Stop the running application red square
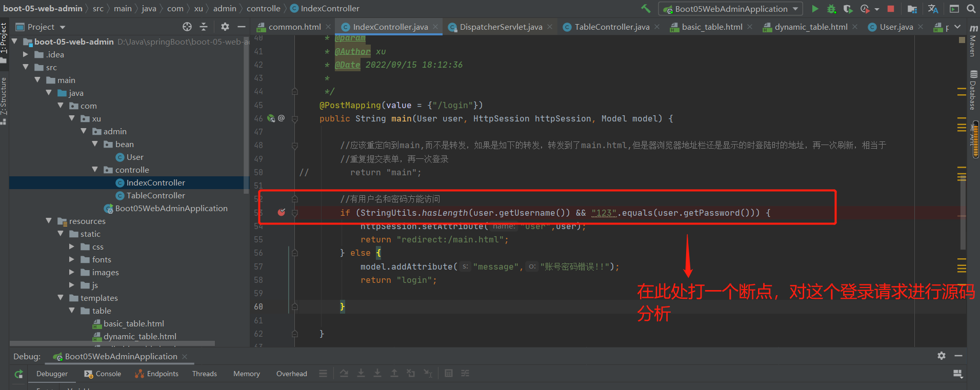 pyautogui.click(x=891, y=9)
